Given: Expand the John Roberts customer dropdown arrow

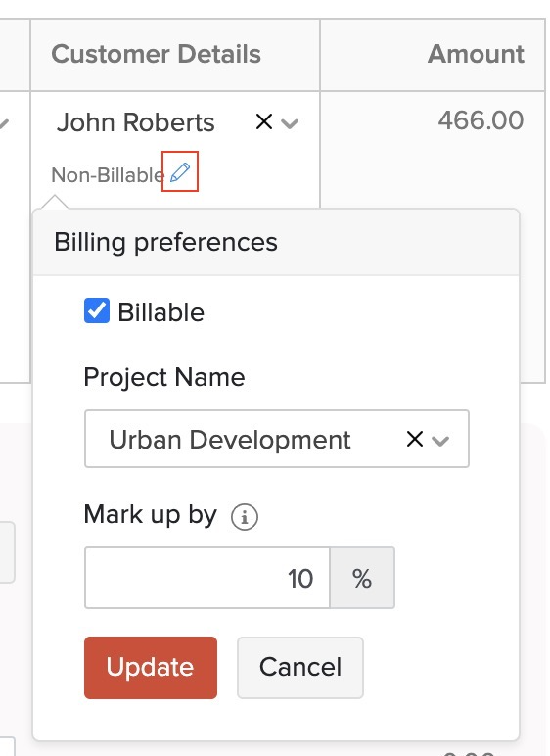Looking at the screenshot, I should (x=290, y=123).
